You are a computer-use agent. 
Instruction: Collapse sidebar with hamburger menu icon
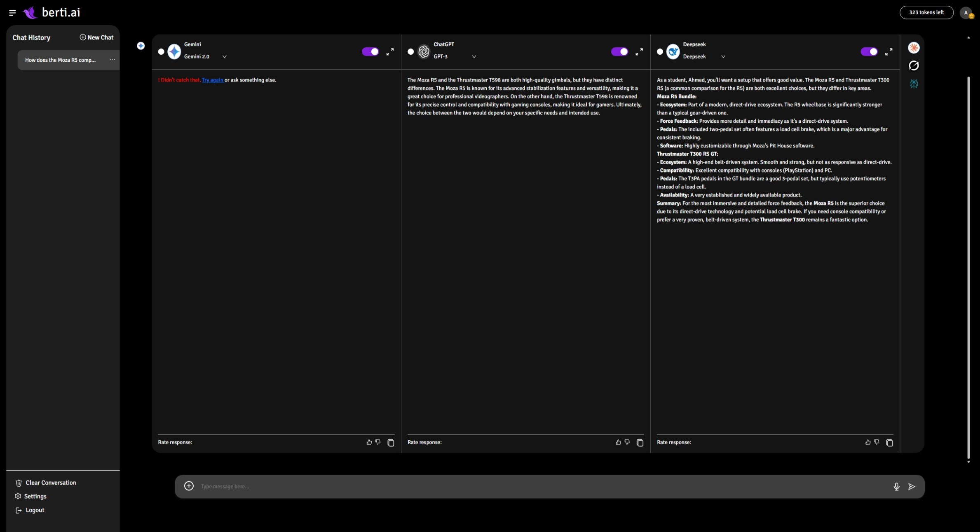click(x=12, y=13)
